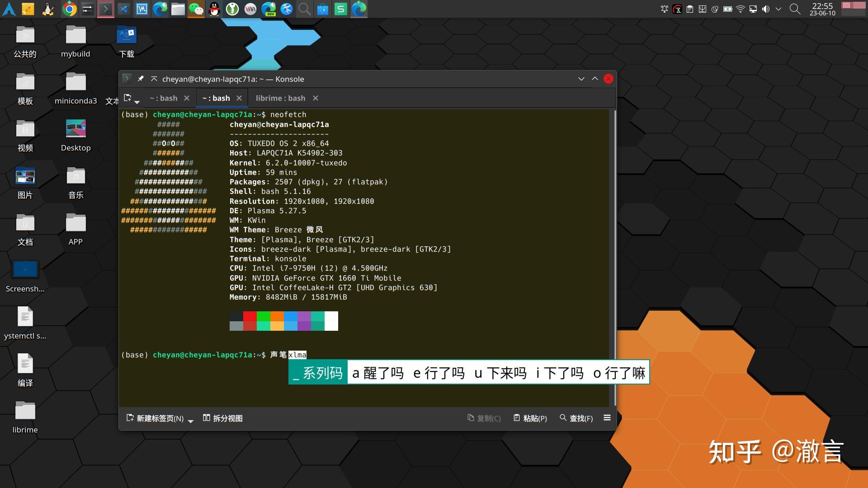Click the 查找(F) find button
This screenshot has width=868, height=488.
pos(576,418)
